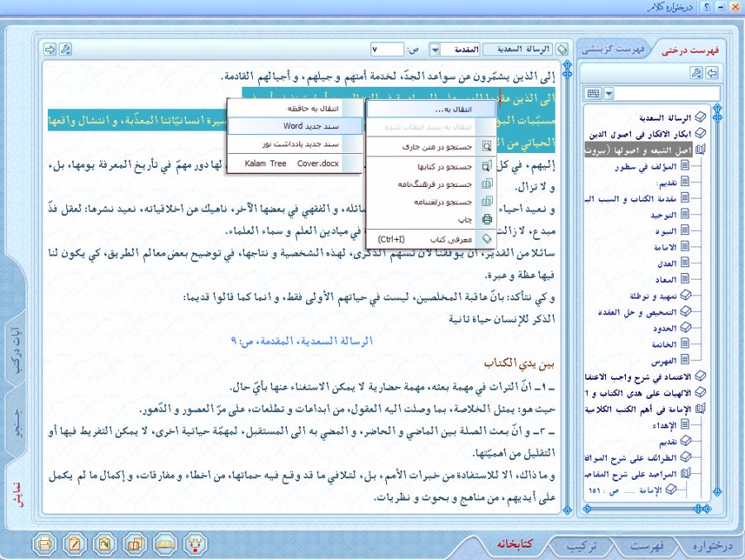745x560 pixels.
Task: Click the arrow icon at the text pane's top-left
Action: (x=50, y=50)
